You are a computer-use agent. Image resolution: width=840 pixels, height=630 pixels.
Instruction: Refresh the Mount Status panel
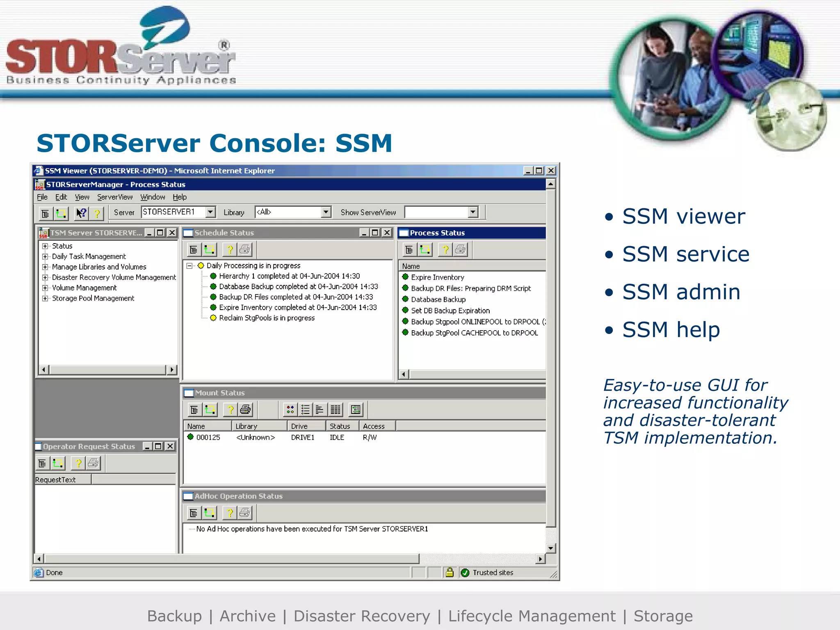(x=210, y=409)
